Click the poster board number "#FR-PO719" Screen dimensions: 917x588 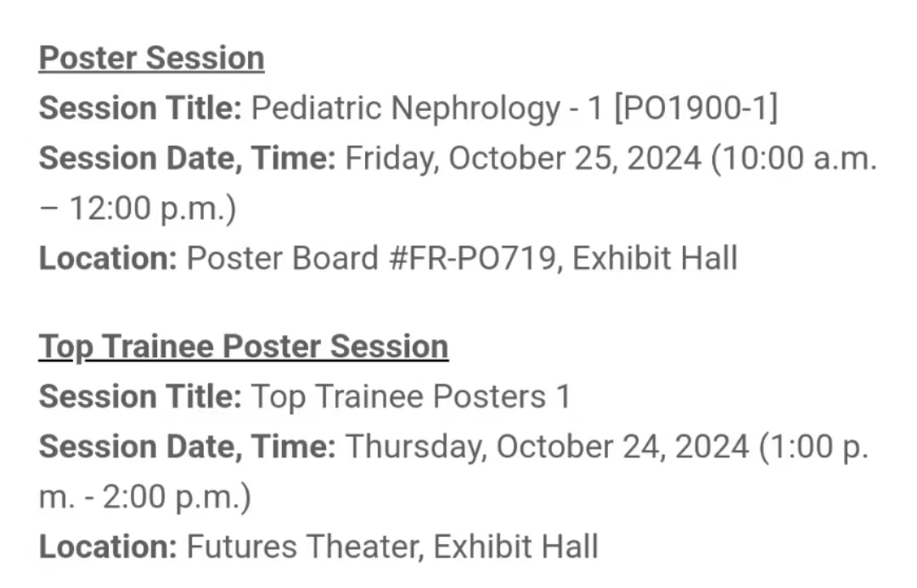pos(474,258)
